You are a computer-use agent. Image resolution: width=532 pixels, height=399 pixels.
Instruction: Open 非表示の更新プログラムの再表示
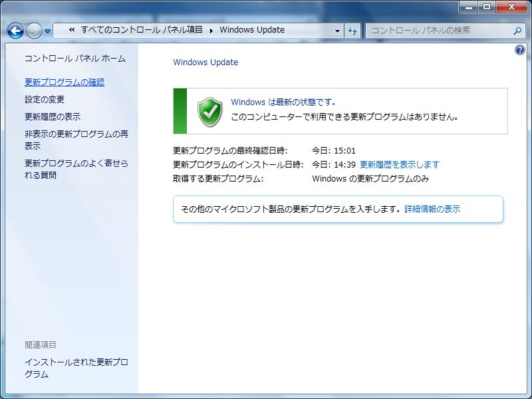[76, 140]
